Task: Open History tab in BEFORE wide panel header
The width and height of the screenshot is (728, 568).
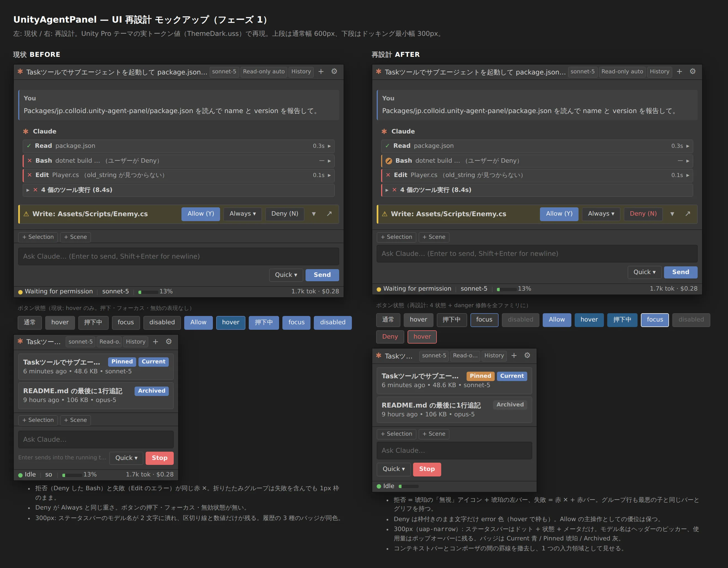Action: 301,72
